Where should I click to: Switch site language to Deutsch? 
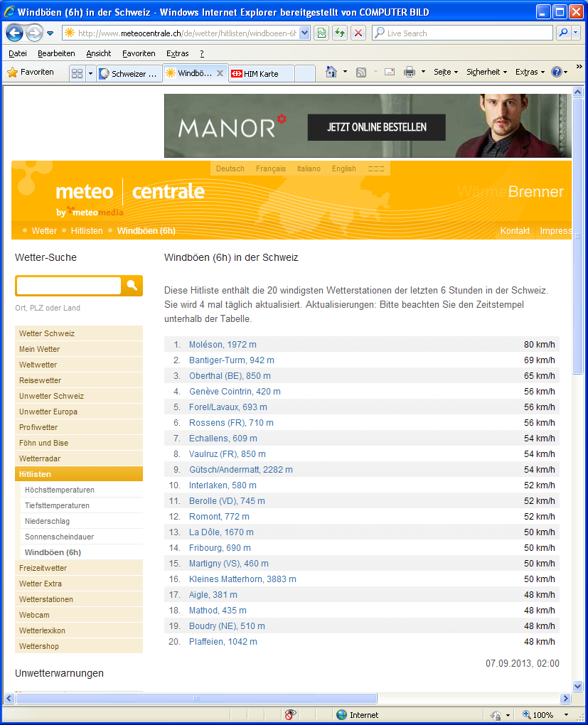click(230, 168)
